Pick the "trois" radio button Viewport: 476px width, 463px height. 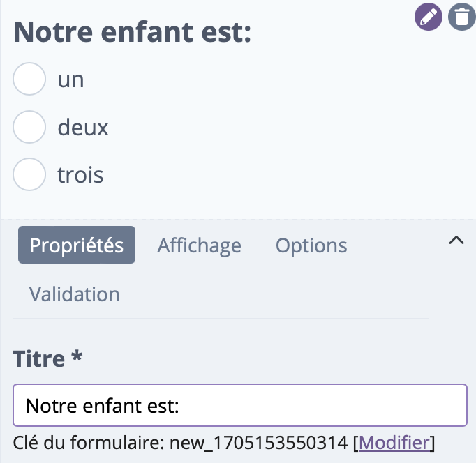tap(29, 174)
